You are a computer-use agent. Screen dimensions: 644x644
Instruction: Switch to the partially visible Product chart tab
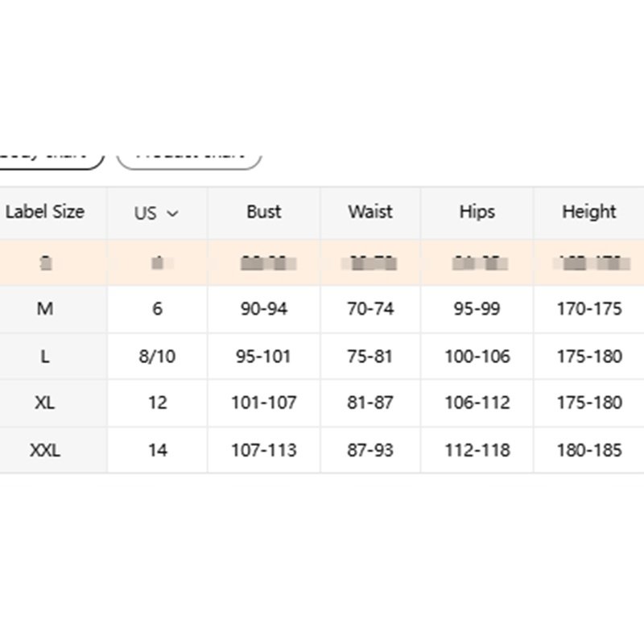(189, 156)
